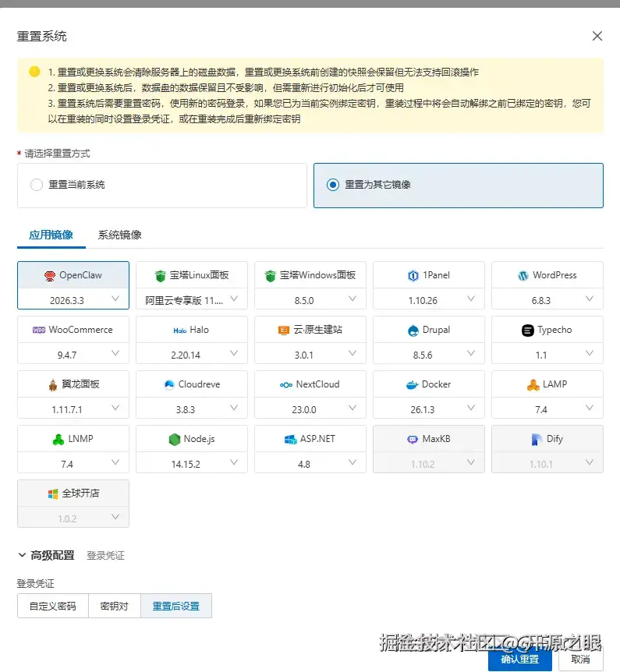Image resolution: width=620 pixels, height=672 pixels.
Task: Open Halo version dropdown 2.20.14
Action: click(x=192, y=354)
